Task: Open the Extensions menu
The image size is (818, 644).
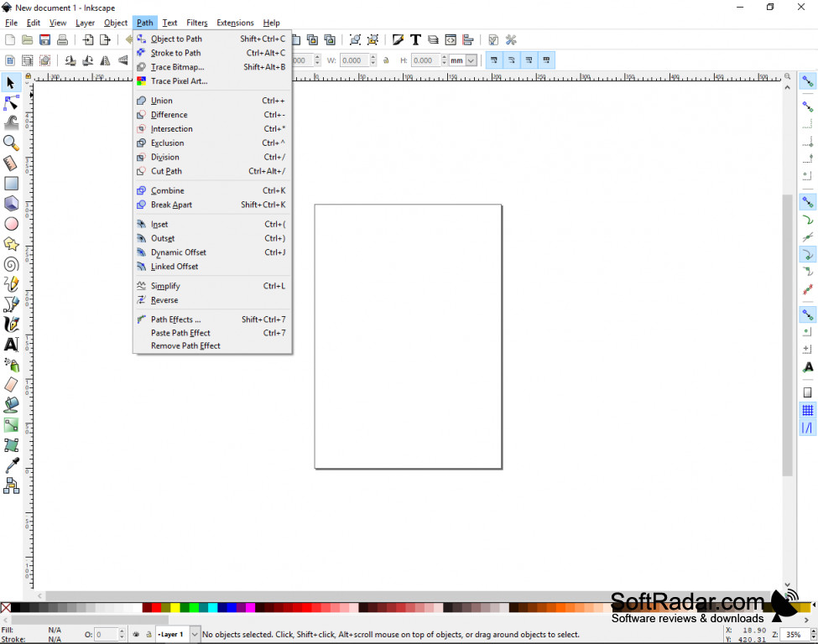Action: click(x=235, y=23)
